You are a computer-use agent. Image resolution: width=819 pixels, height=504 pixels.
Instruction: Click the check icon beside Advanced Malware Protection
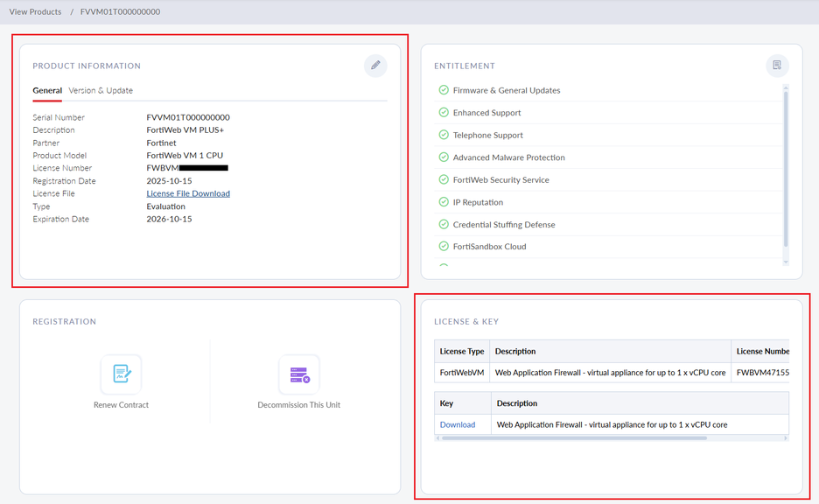pyautogui.click(x=444, y=157)
